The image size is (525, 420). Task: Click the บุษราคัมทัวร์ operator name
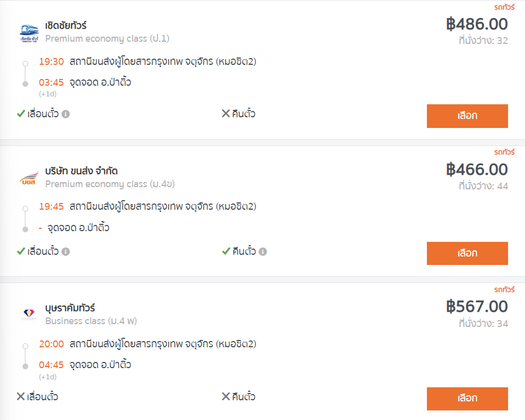pyautogui.click(x=70, y=308)
